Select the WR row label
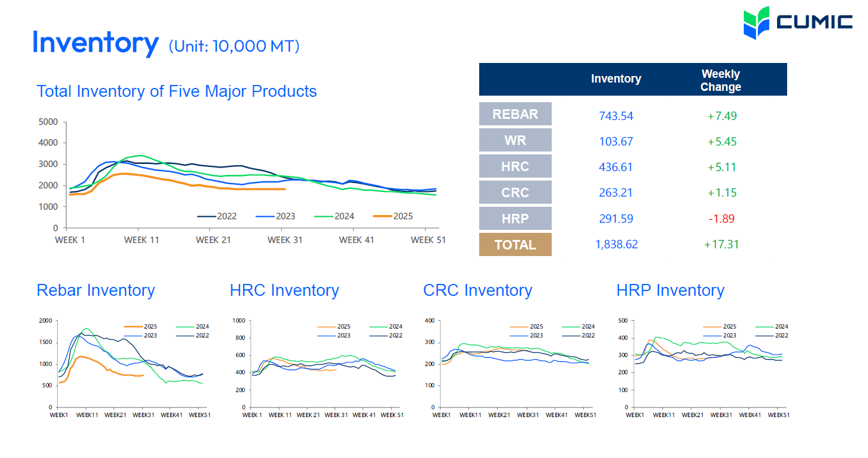 coord(515,140)
